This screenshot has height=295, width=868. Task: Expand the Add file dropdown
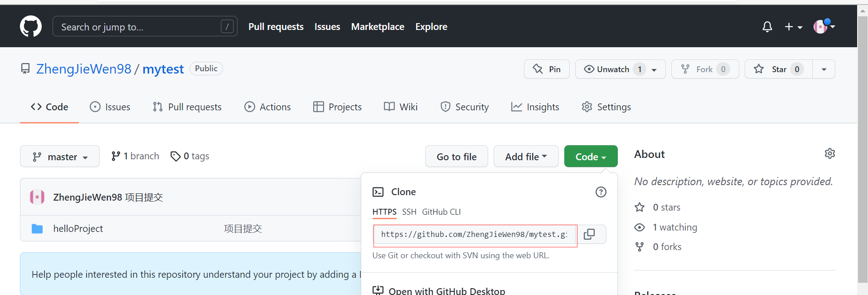pos(526,156)
